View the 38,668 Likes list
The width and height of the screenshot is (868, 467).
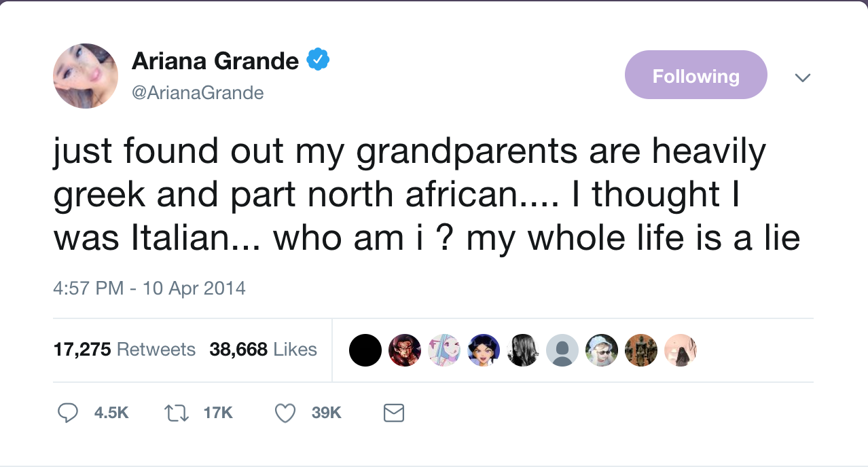[x=264, y=350]
